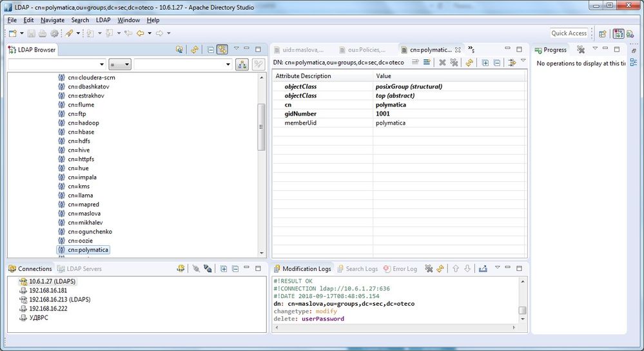Click Refresh icon in LDAP Browser toolbar

coord(194,49)
